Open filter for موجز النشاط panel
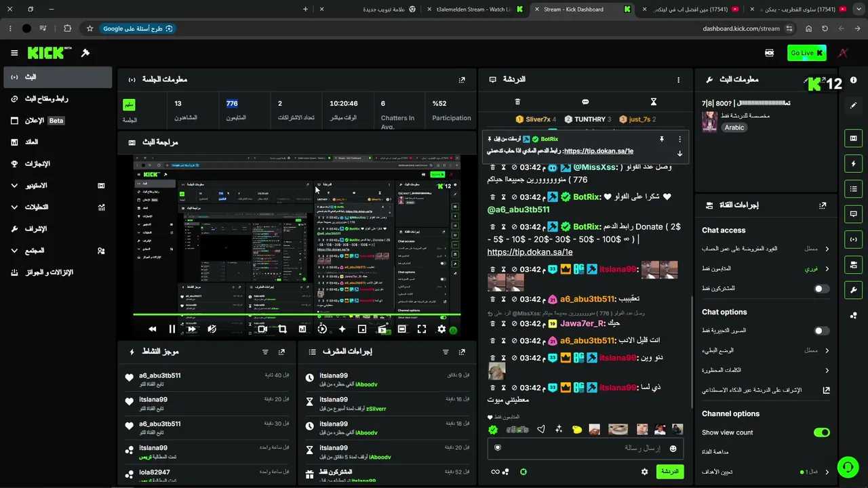 [x=265, y=352]
